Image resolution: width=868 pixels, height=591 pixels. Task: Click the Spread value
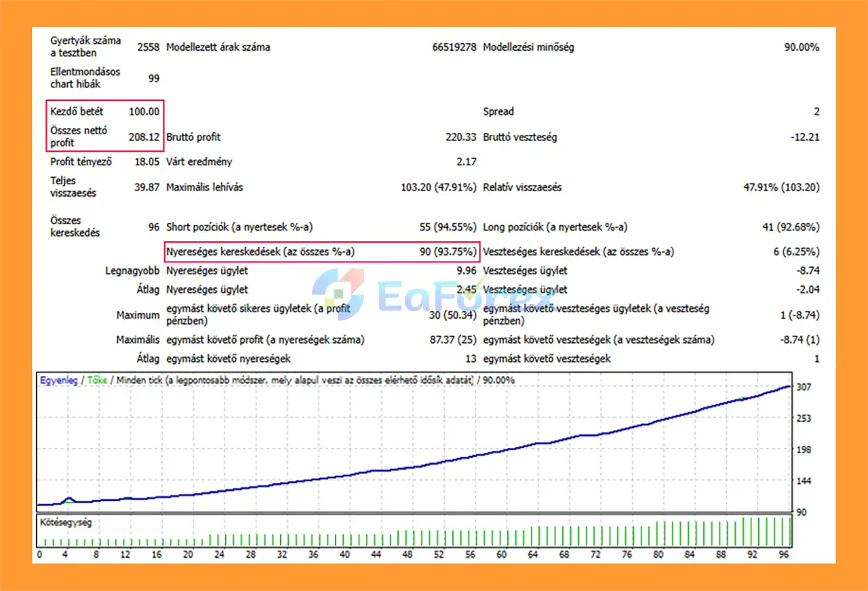[x=816, y=112]
